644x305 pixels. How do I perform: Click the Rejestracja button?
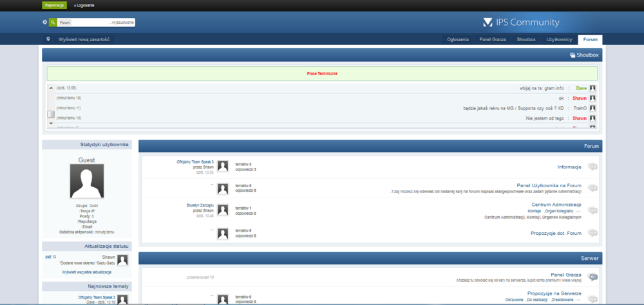(54, 5)
